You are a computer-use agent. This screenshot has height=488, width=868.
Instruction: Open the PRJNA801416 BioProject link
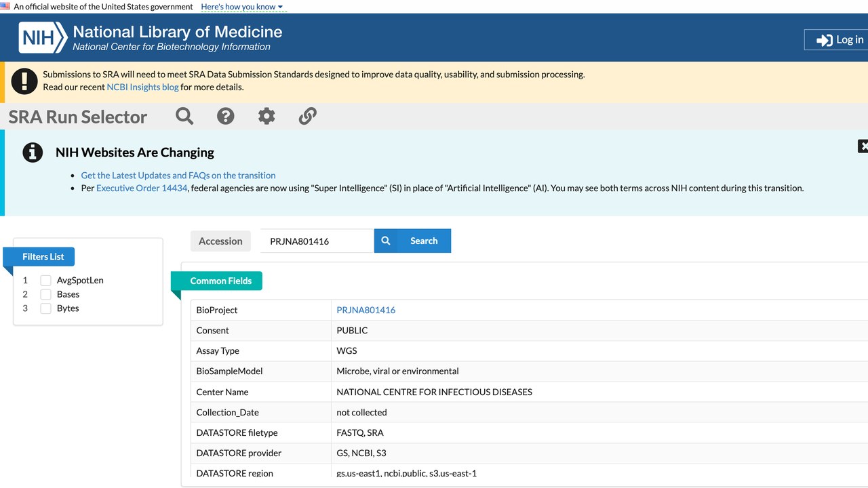point(366,310)
